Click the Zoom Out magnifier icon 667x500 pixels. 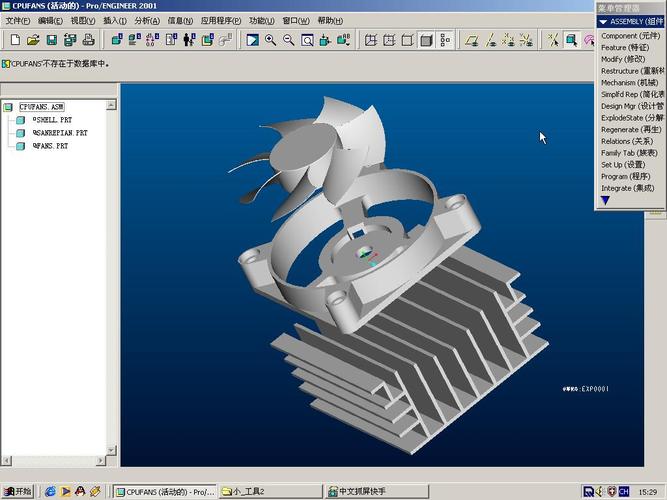coord(289,40)
